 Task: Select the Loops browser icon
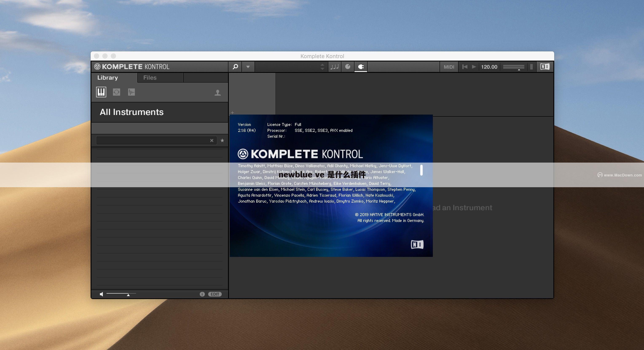pos(116,92)
